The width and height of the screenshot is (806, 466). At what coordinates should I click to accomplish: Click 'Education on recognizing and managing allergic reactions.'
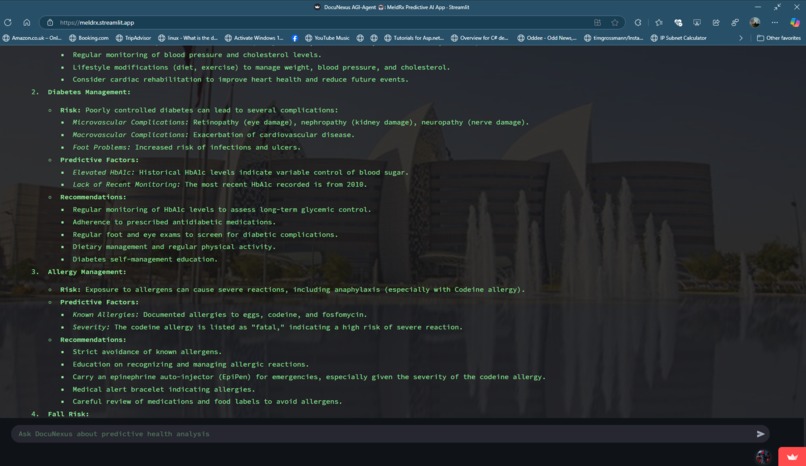[x=191, y=364]
